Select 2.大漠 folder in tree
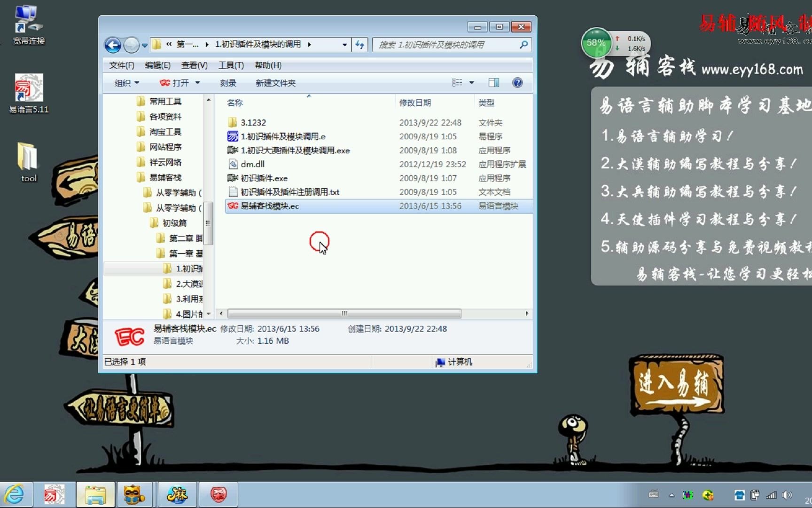 pos(189,284)
